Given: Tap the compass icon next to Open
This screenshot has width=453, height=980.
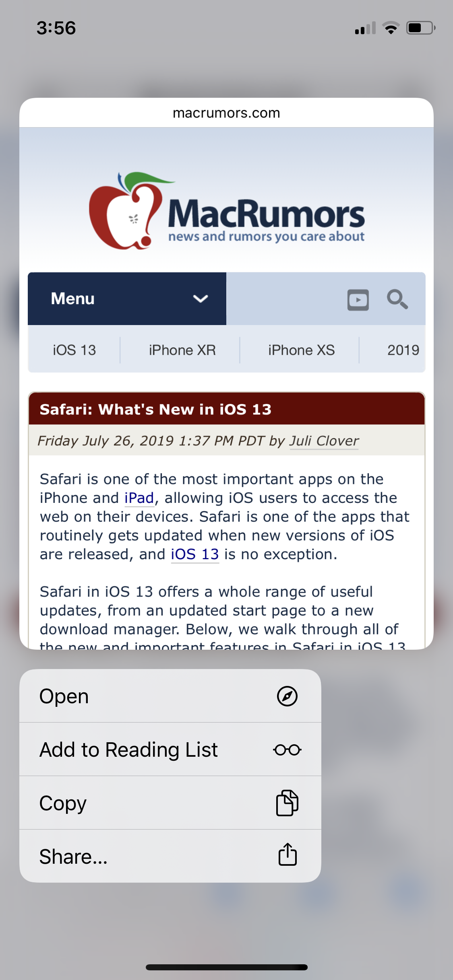Looking at the screenshot, I should [287, 696].
